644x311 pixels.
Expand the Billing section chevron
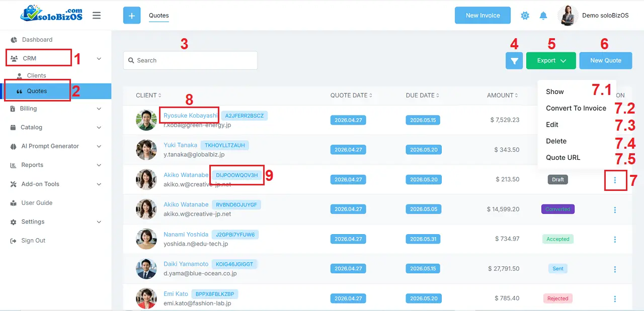click(99, 109)
